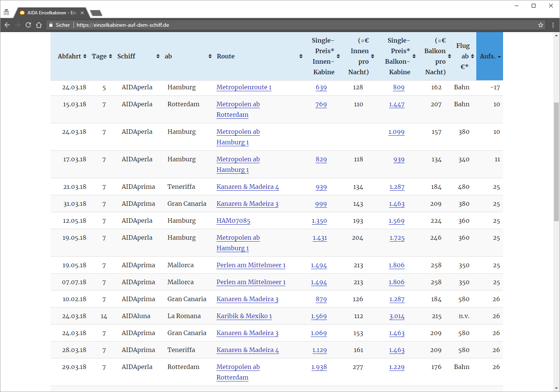The width and height of the screenshot is (560, 392).
Task: Open Kanaren & Madeira 3 link for 24.03.18
Action: click(x=247, y=333)
